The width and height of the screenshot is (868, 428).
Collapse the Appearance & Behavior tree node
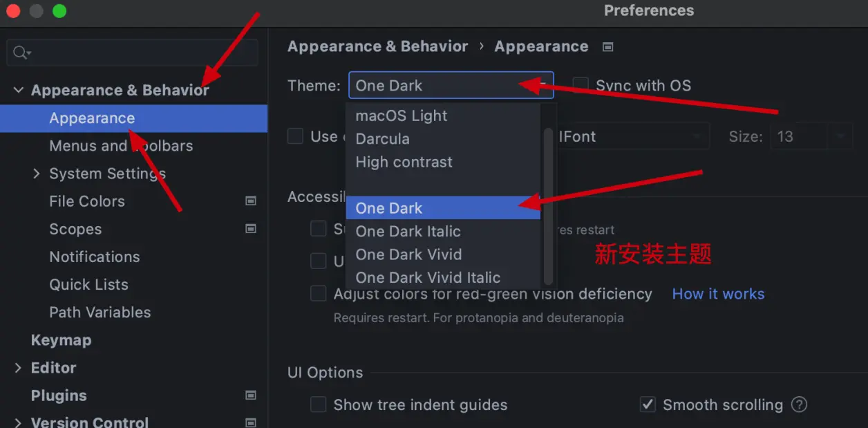click(19, 91)
